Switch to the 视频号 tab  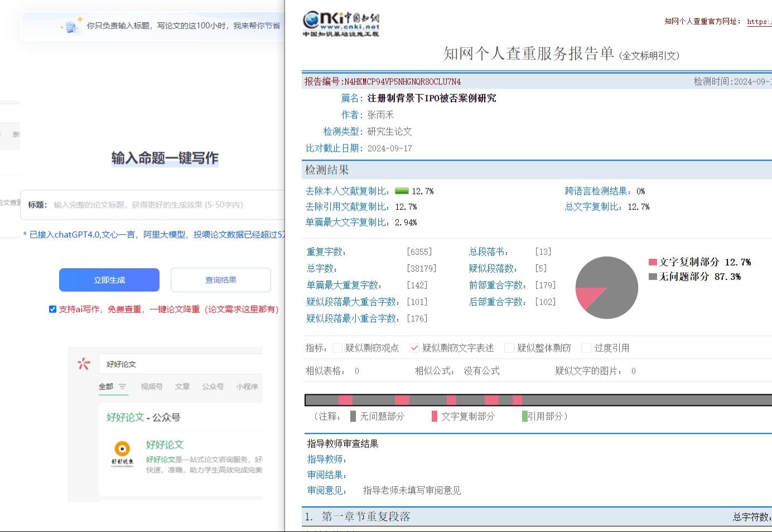coord(152,386)
